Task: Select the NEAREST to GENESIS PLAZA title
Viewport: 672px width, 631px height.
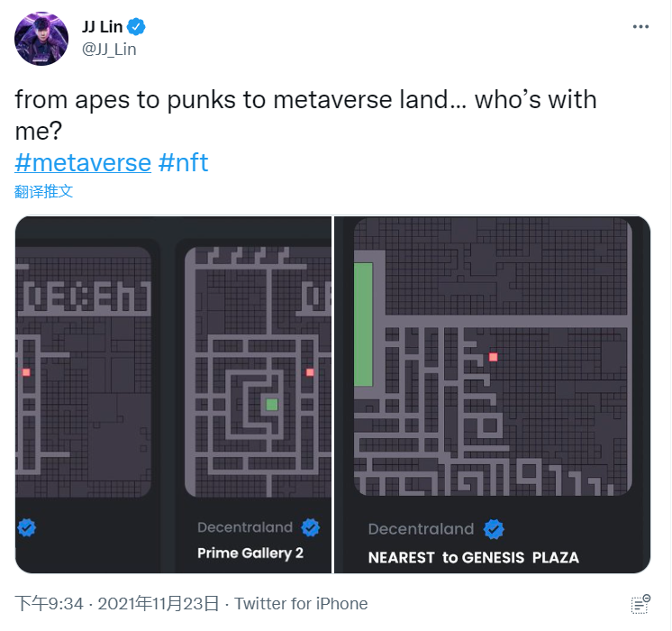Action: [473, 557]
